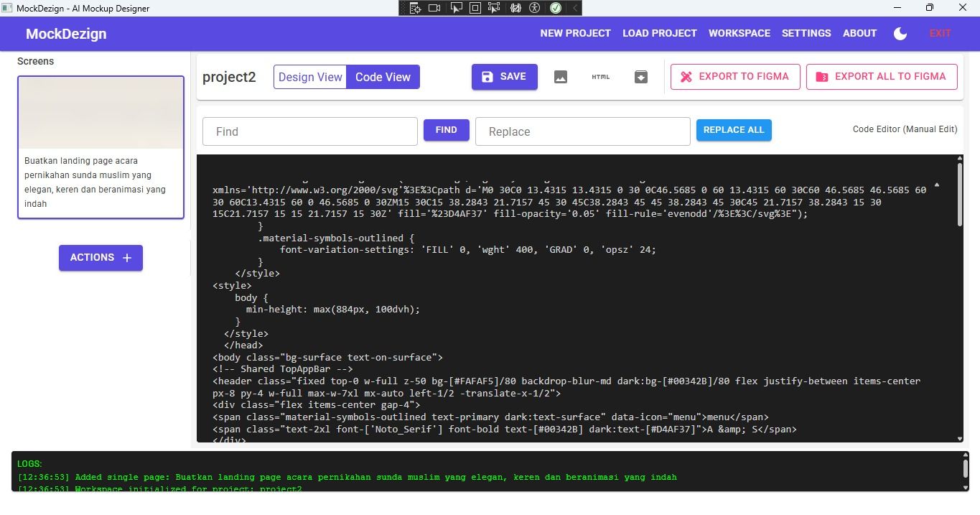Open the Workspace menu item
980x515 pixels.
739,33
